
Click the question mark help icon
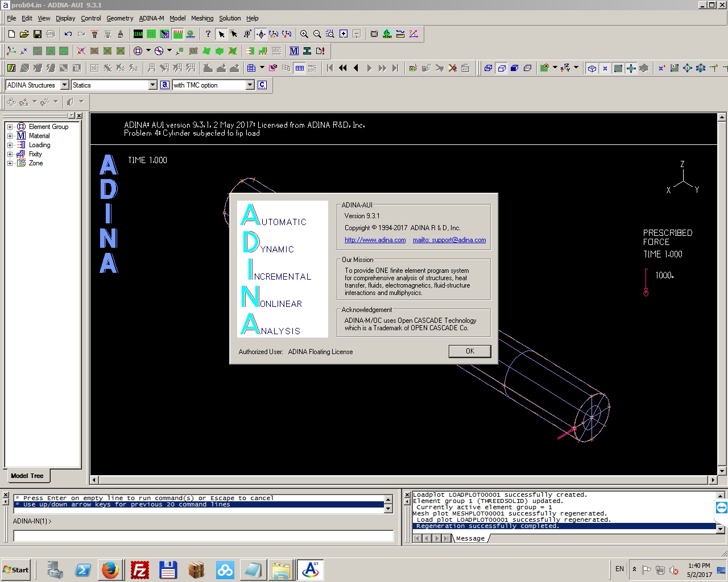(208, 34)
